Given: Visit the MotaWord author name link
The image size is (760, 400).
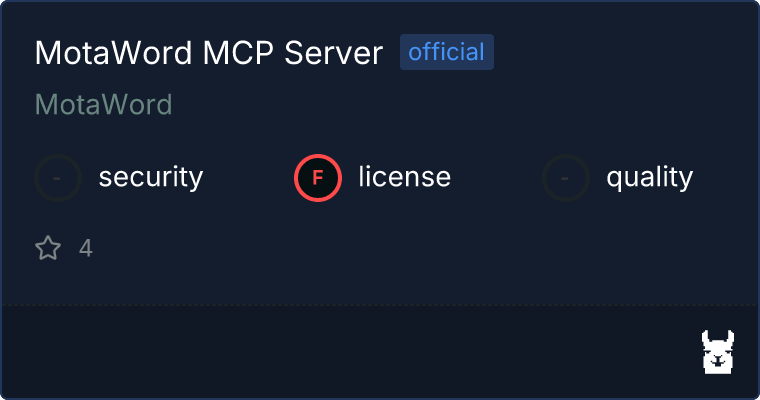Looking at the screenshot, I should point(104,104).
